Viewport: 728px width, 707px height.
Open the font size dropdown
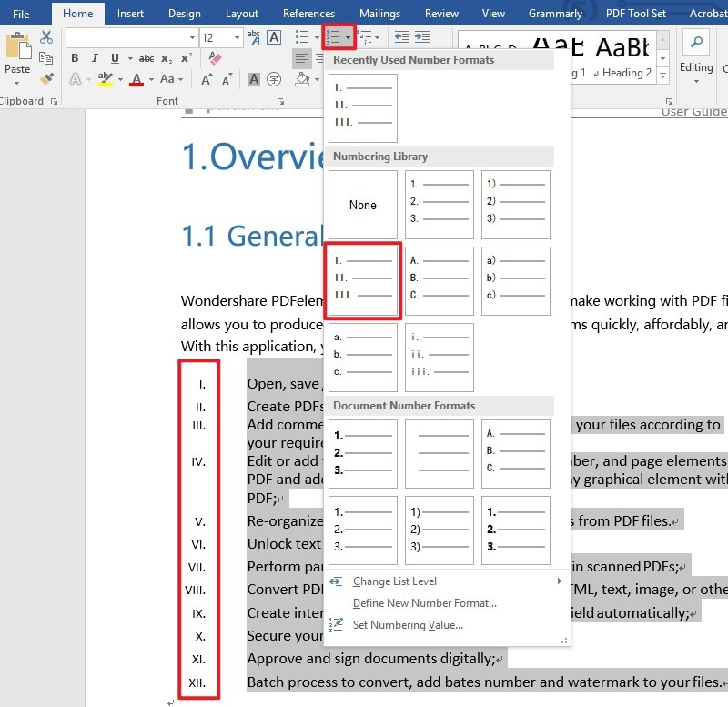[x=237, y=37]
